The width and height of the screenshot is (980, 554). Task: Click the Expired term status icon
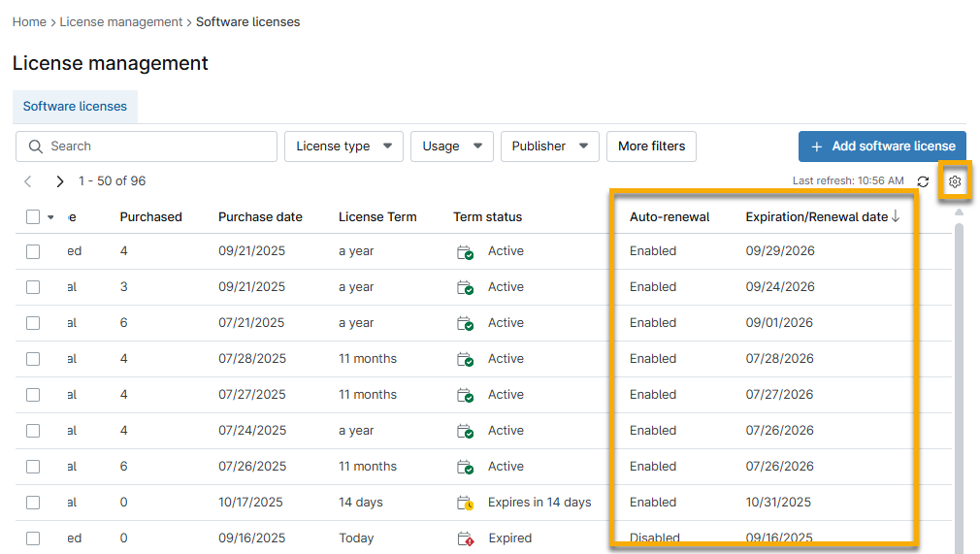pyautogui.click(x=465, y=538)
